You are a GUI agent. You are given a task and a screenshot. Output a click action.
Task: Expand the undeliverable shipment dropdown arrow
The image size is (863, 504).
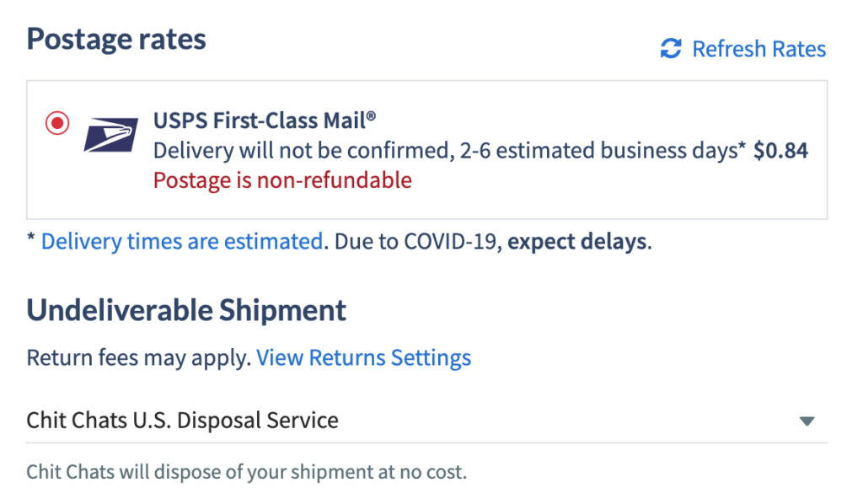pos(807,421)
